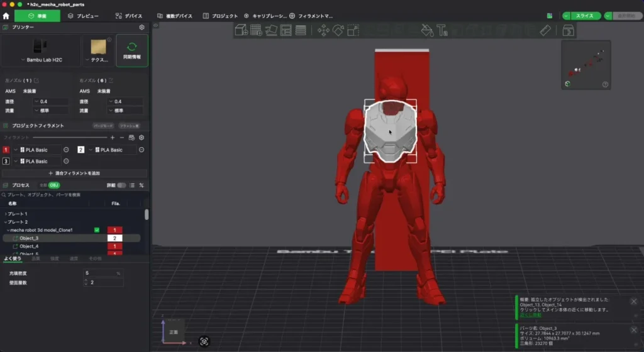Open right nozzle flow dropdown

[126, 111]
